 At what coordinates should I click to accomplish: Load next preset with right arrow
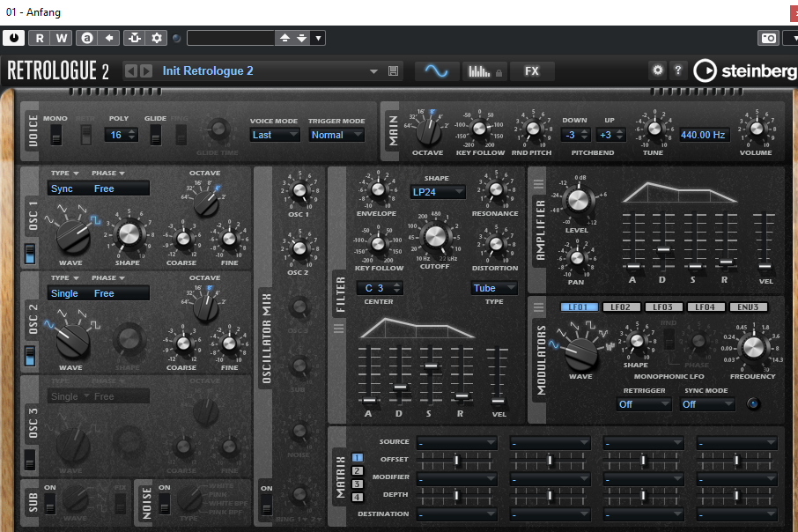pyautogui.click(x=146, y=70)
